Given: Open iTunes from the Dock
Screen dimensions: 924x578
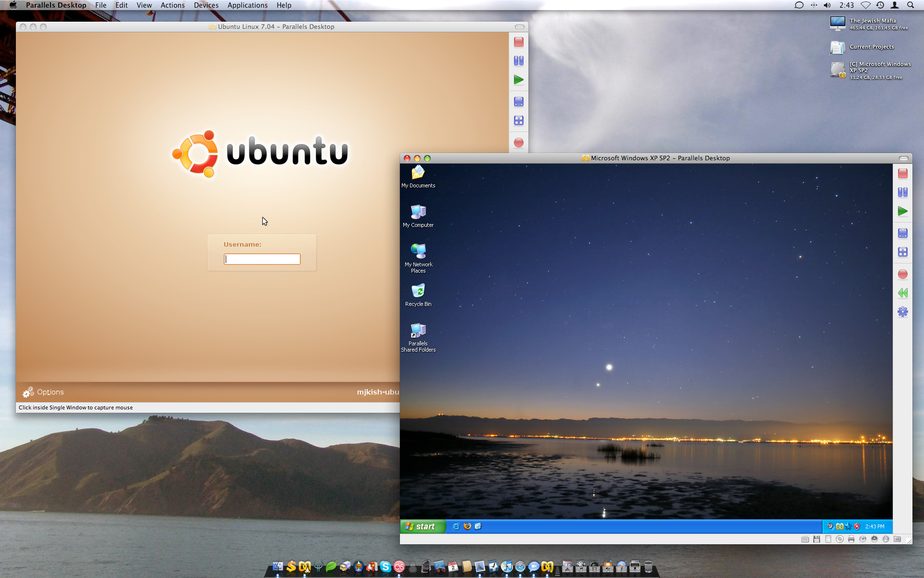Looking at the screenshot, I should 507,566.
